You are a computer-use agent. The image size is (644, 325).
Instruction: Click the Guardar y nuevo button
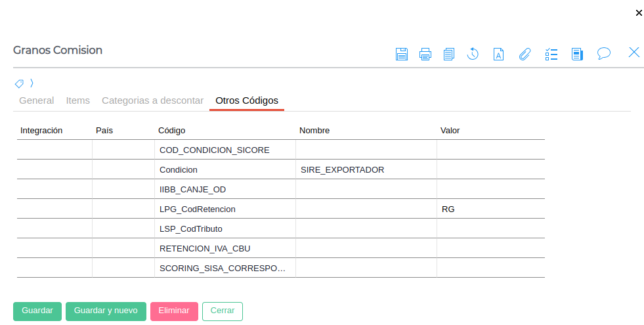point(106,311)
